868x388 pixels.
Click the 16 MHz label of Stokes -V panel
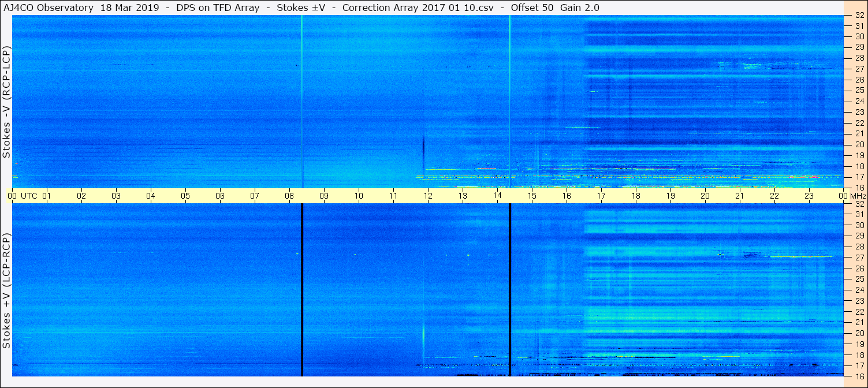859,188
